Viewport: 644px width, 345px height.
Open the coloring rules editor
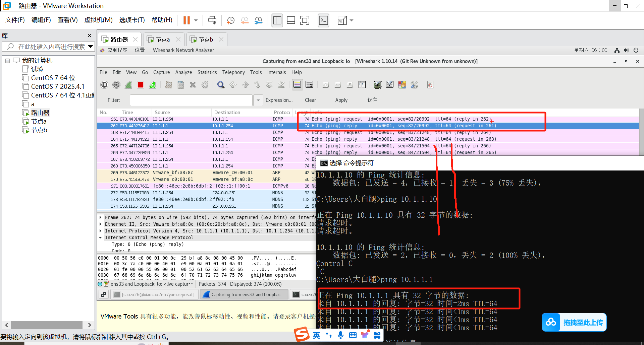(x=402, y=85)
